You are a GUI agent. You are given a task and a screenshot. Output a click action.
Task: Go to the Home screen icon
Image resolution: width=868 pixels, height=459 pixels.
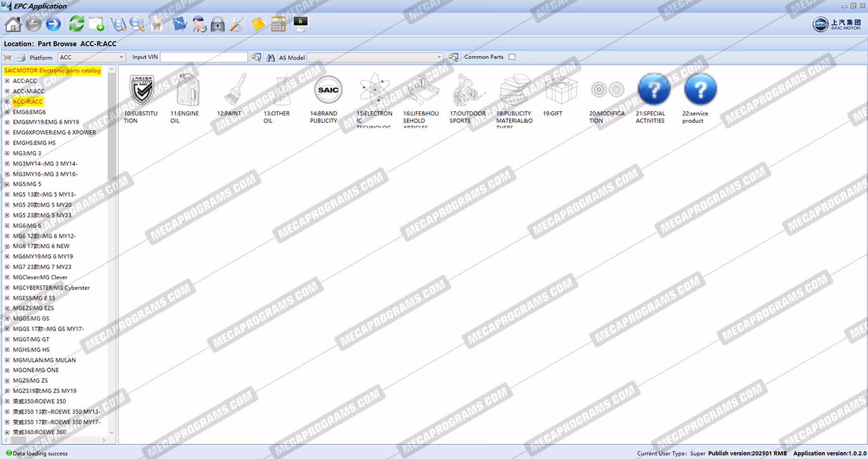click(x=13, y=24)
